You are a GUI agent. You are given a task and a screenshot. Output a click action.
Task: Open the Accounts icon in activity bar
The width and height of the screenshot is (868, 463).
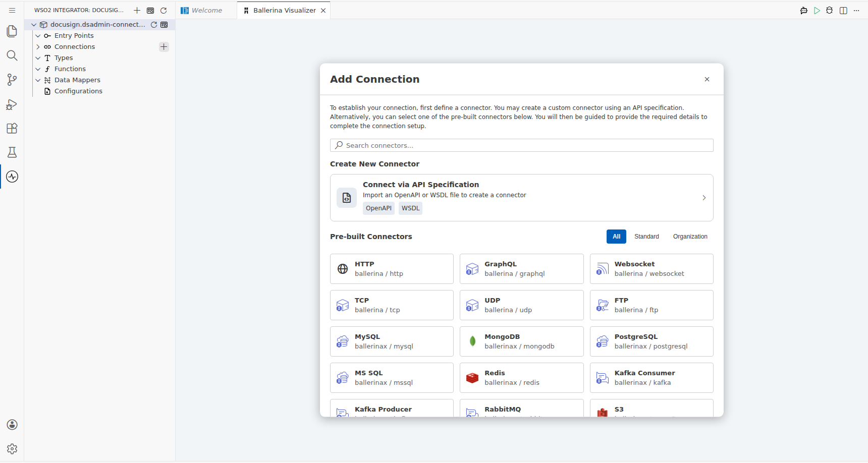click(x=12, y=425)
